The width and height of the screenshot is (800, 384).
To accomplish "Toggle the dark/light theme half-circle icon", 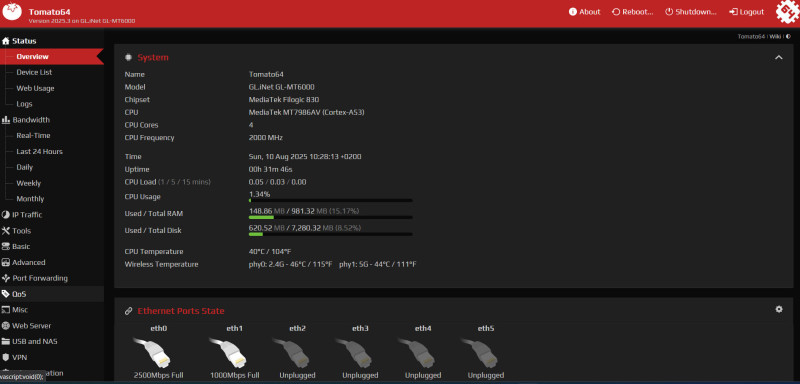I will pos(788,36).
